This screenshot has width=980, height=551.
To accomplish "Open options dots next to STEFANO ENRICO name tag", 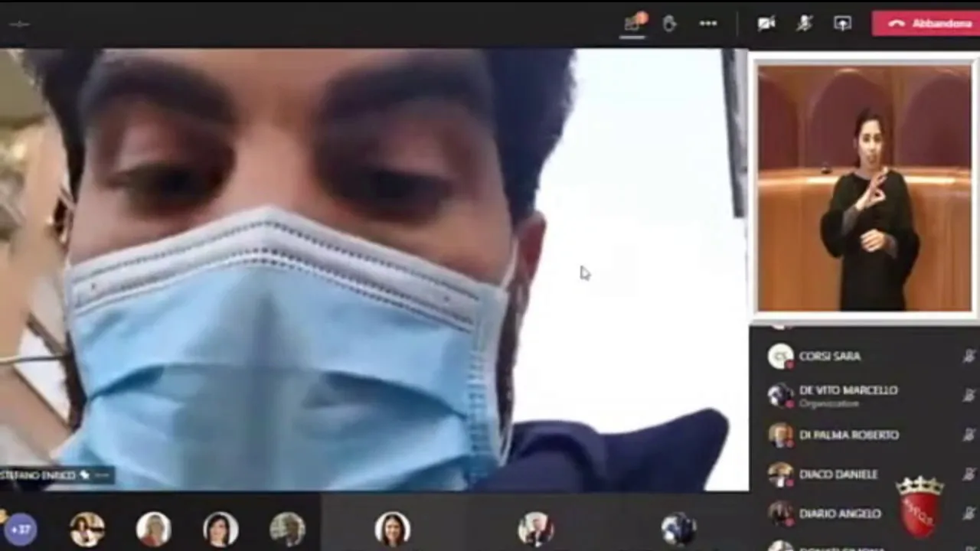I will point(103,475).
